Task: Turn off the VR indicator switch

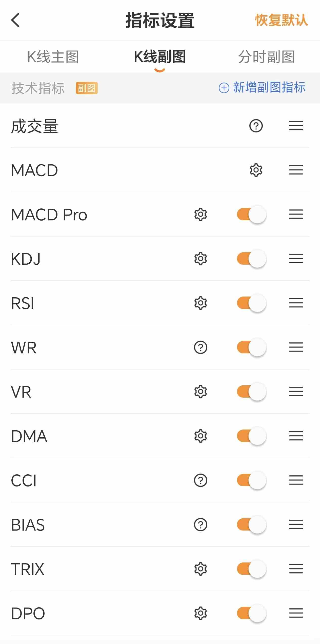Action: point(251,392)
